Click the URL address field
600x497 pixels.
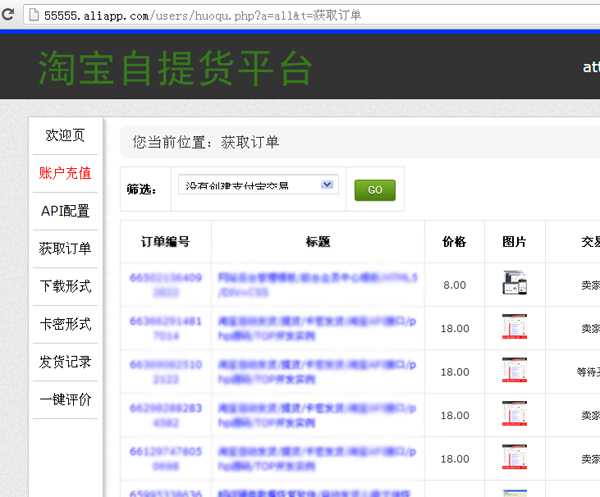[x=314, y=15]
